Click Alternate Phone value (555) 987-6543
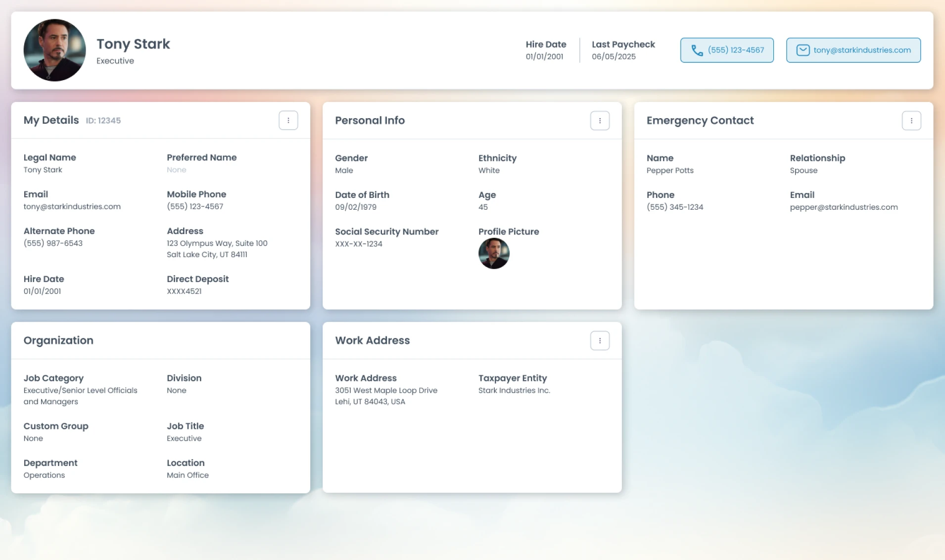Image resolution: width=945 pixels, height=560 pixels. 53,243
